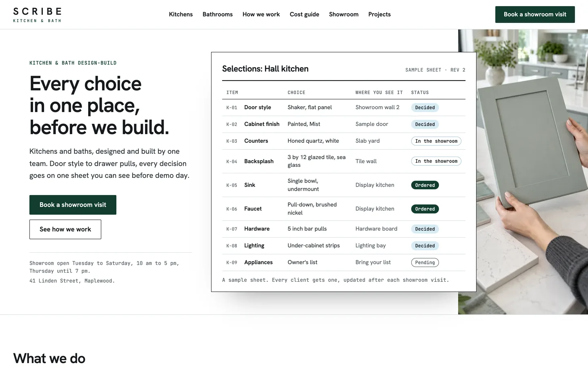Viewport: 588px width, 368px height.
Task: Click Book a showroom visit in the navigation bar
Action: [535, 14]
